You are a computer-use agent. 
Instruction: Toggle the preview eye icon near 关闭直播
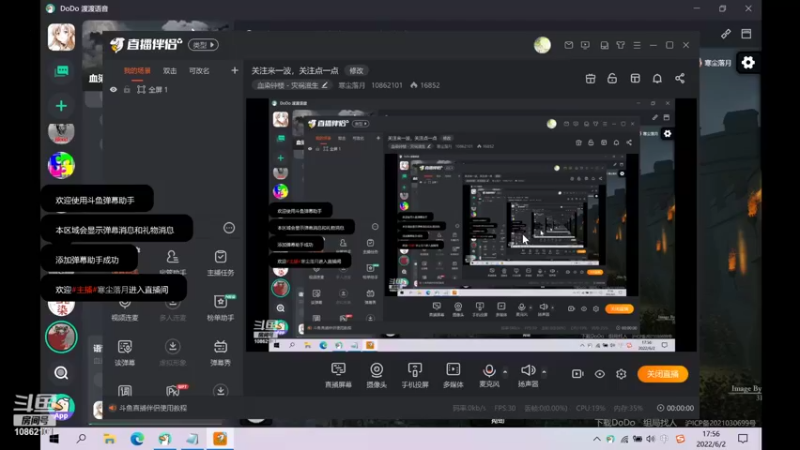click(x=599, y=374)
